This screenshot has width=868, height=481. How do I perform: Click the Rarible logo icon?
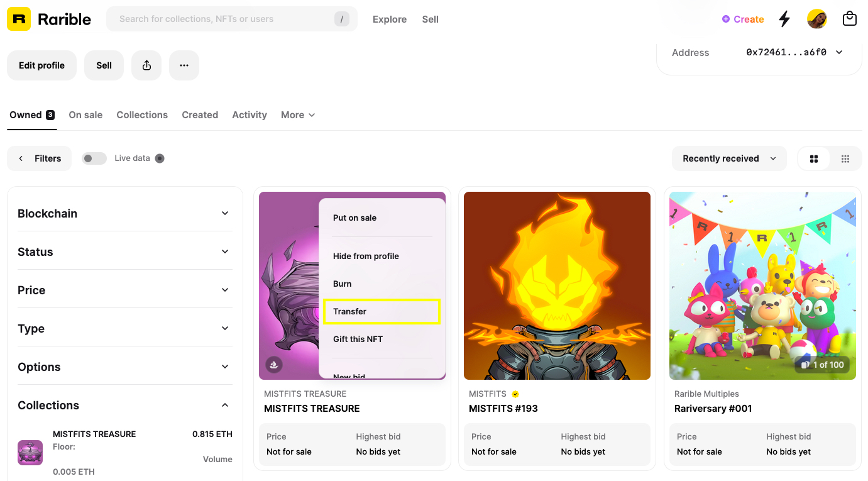pos(19,19)
